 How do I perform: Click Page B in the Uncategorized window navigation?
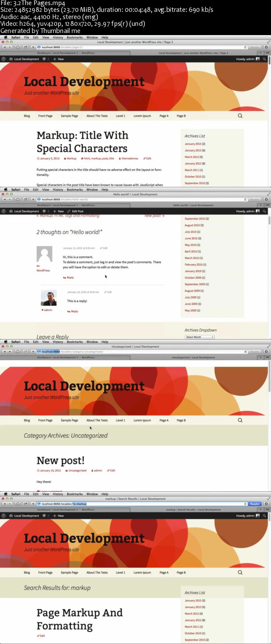(x=181, y=420)
